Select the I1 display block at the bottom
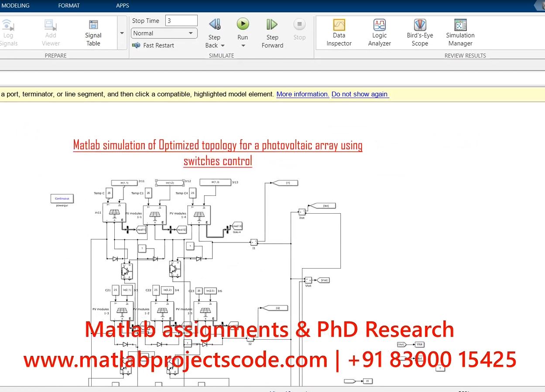The width and height of the screenshot is (545, 392). [368, 381]
